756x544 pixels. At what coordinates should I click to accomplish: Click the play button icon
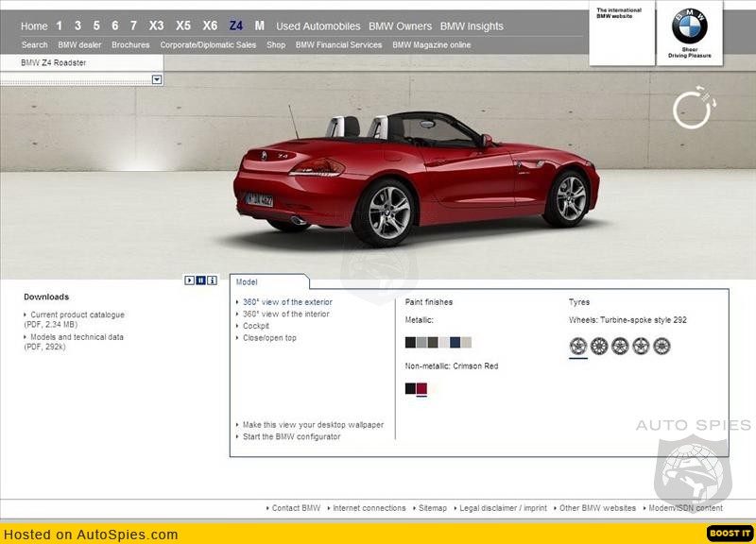tap(190, 280)
